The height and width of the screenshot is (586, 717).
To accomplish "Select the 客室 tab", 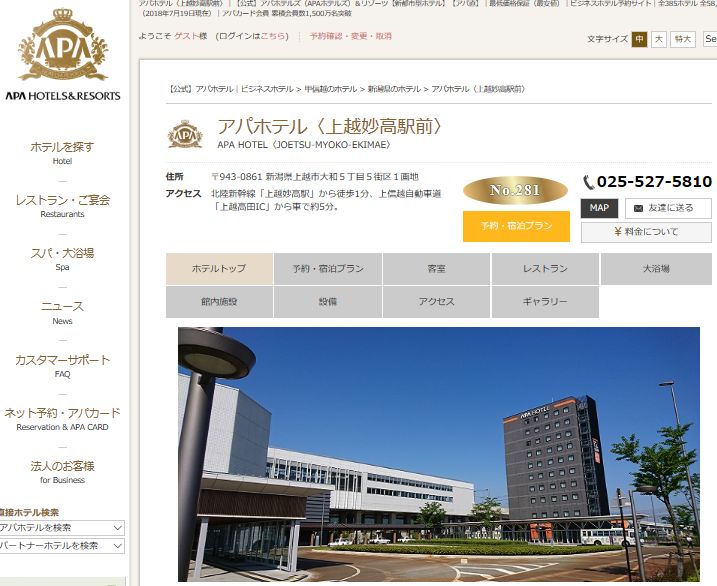I will 436,269.
